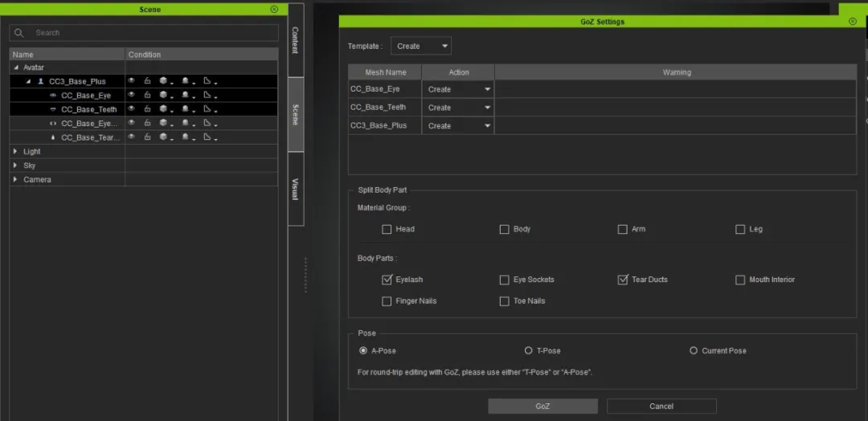868x421 pixels.
Task: Open Action dropdown for CC_Base_Eye mesh
Action: pos(458,89)
